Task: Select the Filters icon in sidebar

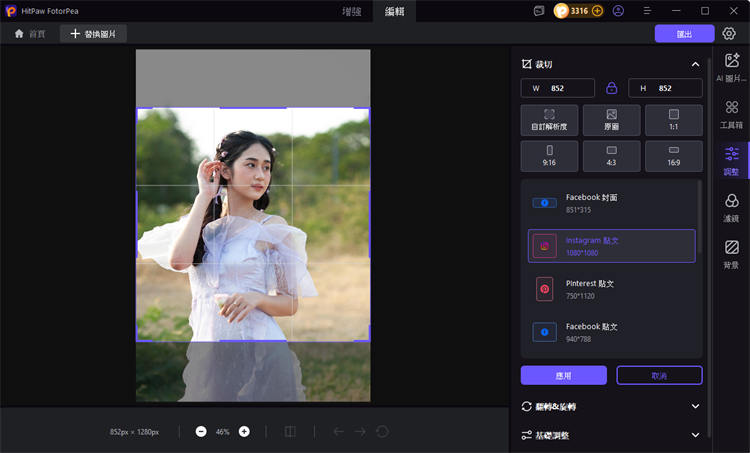Action: pos(731,207)
